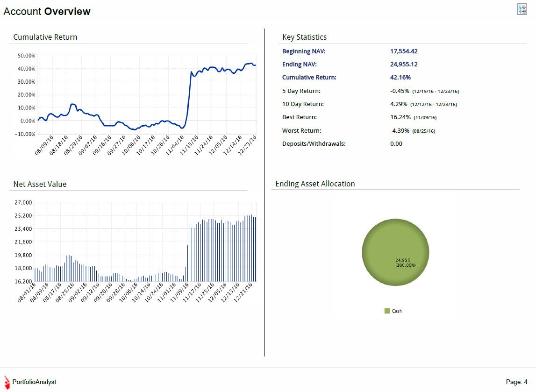
Task: Select the 30.00% axis label
Action: (x=26, y=82)
